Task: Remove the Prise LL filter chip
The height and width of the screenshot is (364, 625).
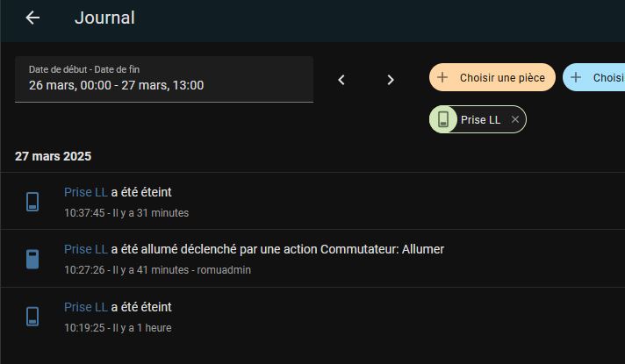Action: pyautogui.click(x=515, y=119)
